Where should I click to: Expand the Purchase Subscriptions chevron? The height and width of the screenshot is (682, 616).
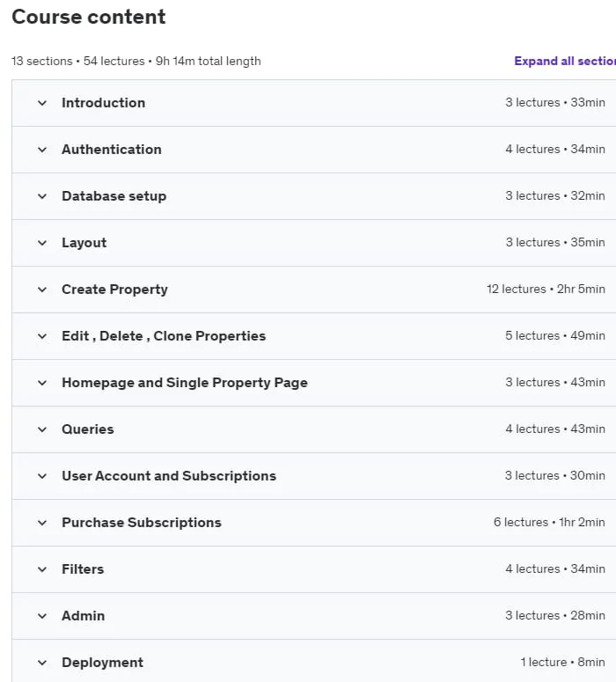(42, 523)
